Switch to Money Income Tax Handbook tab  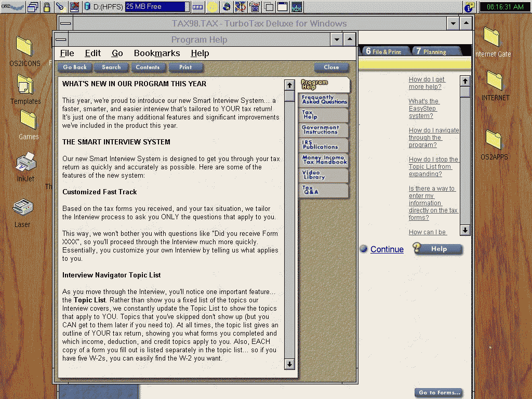[x=323, y=159]
